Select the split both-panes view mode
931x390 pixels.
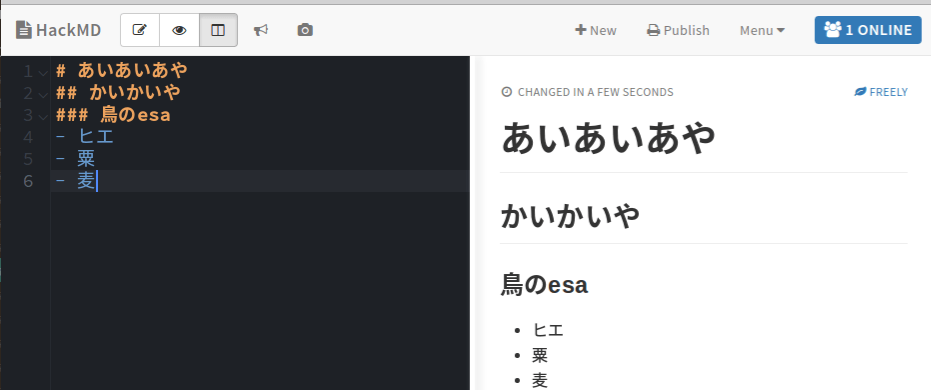218,30
